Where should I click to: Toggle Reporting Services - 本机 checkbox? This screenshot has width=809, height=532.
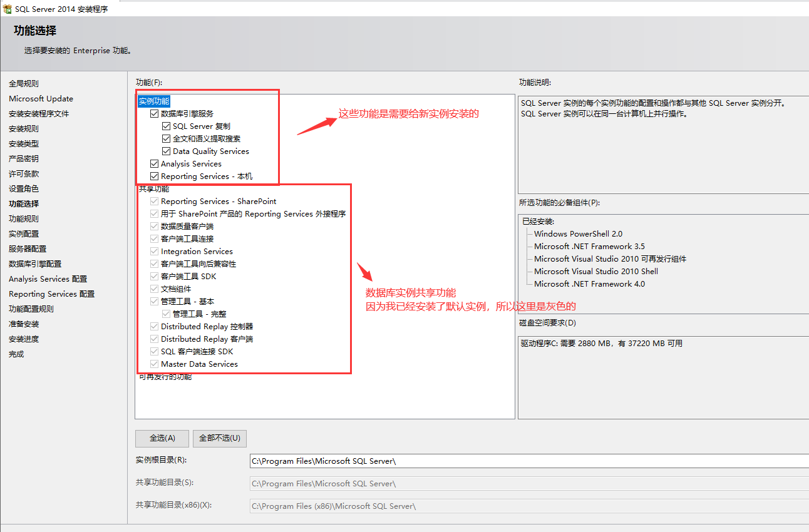(x=154, y=176)
